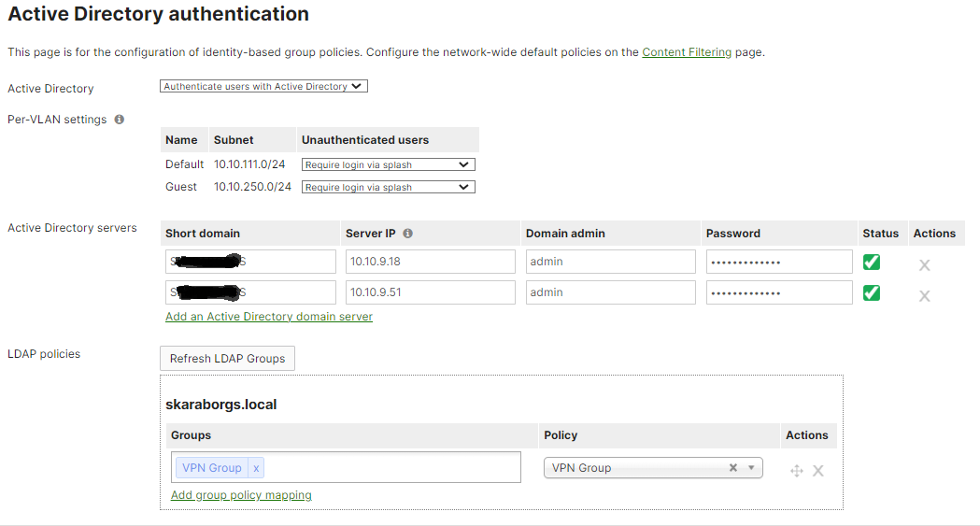The width and height of the screenshot is (980, 526).
Task: Open Default VLAN unauthenticated users dropdown
Action: coord(388,164)
